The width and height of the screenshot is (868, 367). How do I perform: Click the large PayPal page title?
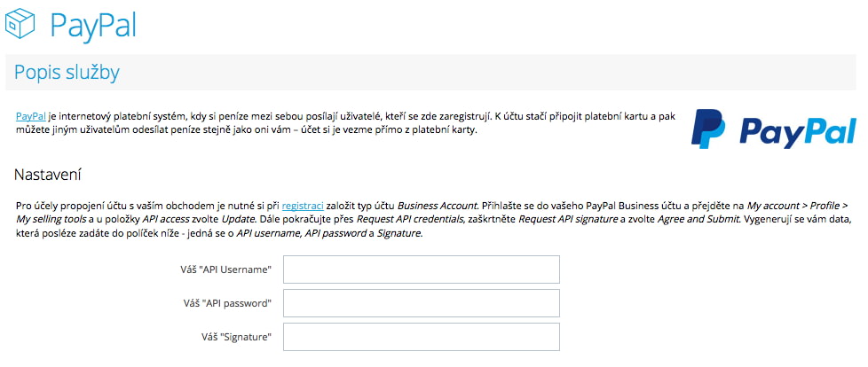93,25
